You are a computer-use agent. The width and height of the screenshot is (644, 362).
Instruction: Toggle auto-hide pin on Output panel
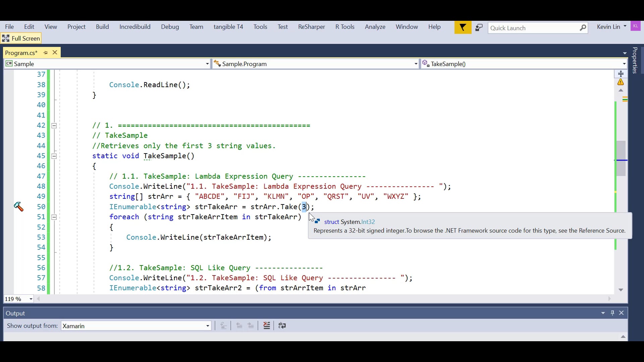pos(612,313)
